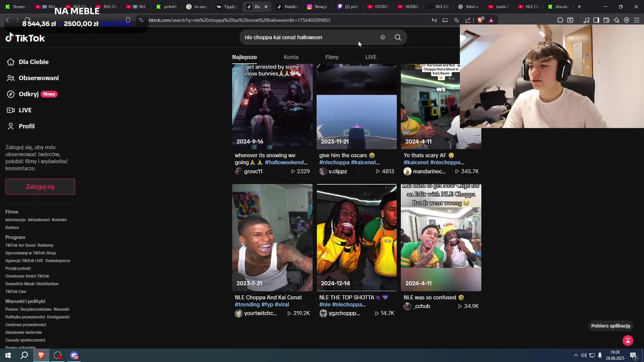Open Leo AI sparkle icon
The image size is (644, 362).
click(x=616, y=20)
